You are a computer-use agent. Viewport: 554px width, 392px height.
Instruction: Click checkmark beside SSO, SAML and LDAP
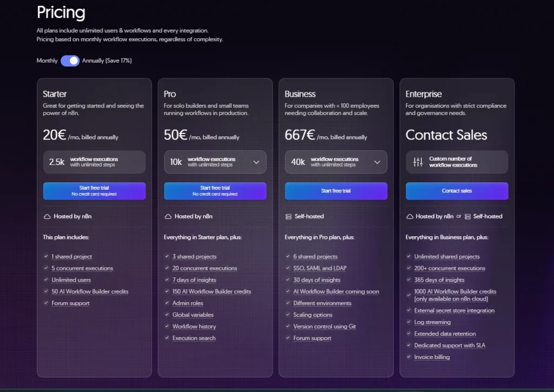288,268
